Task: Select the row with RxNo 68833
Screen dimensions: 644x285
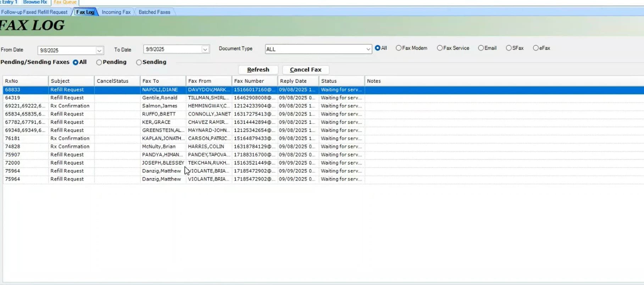Action: pos(323,90)
